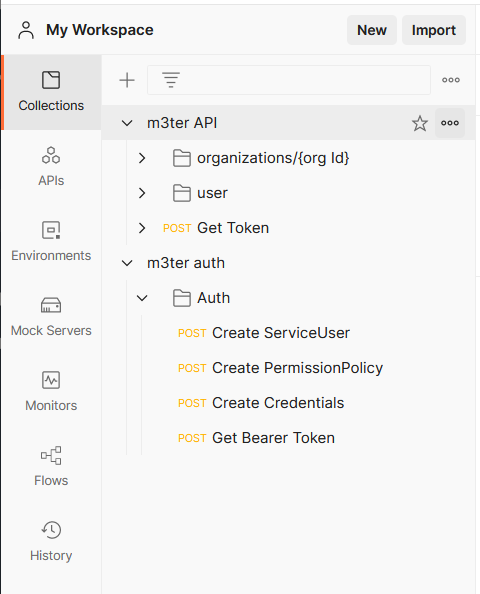Click the plus icon to create collection

[127, 80]
